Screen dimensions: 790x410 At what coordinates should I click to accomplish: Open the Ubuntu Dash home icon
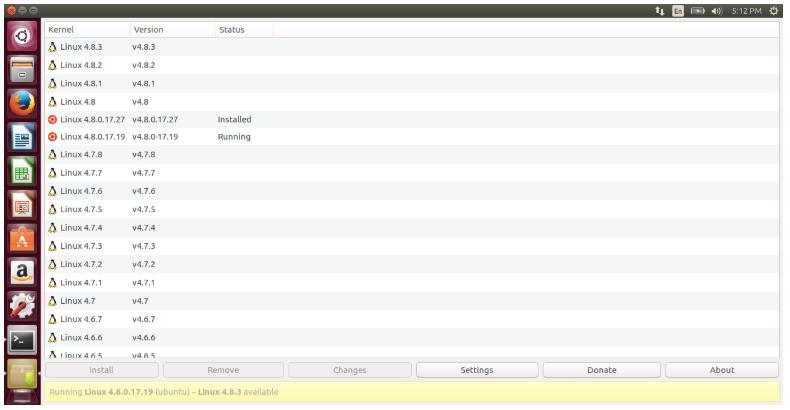tap(22, 36)
